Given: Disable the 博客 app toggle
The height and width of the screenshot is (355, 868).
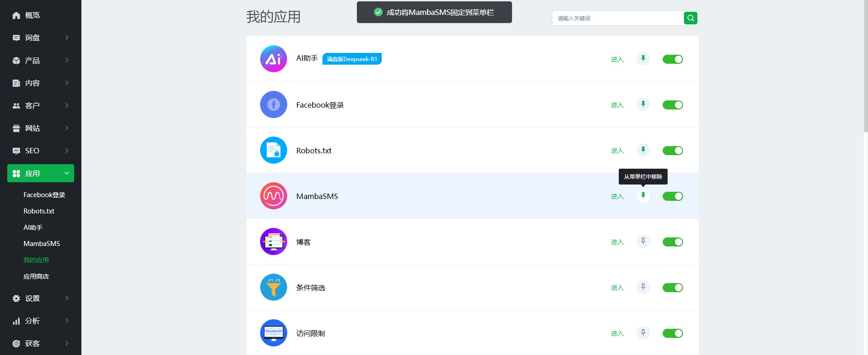Looking at the screenshot, I should tap(673, 242).
